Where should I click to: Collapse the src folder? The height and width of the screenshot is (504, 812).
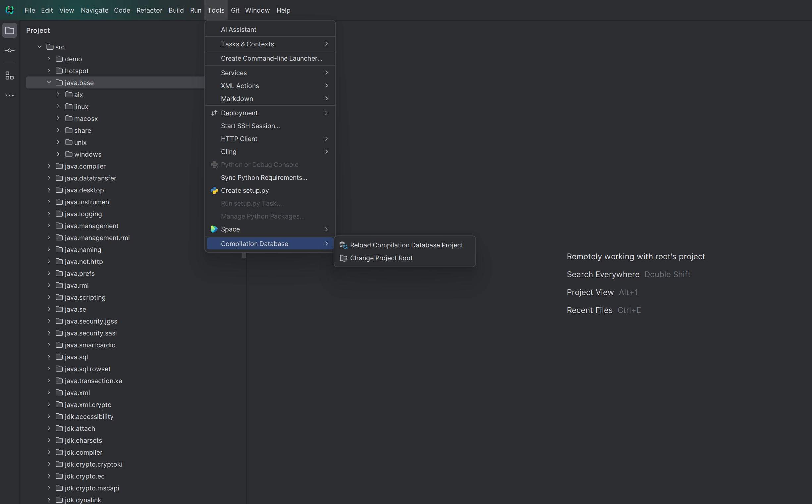39,47
